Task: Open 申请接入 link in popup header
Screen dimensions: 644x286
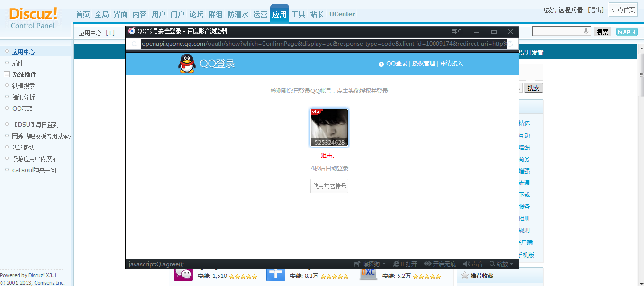Action: (452, 64)
